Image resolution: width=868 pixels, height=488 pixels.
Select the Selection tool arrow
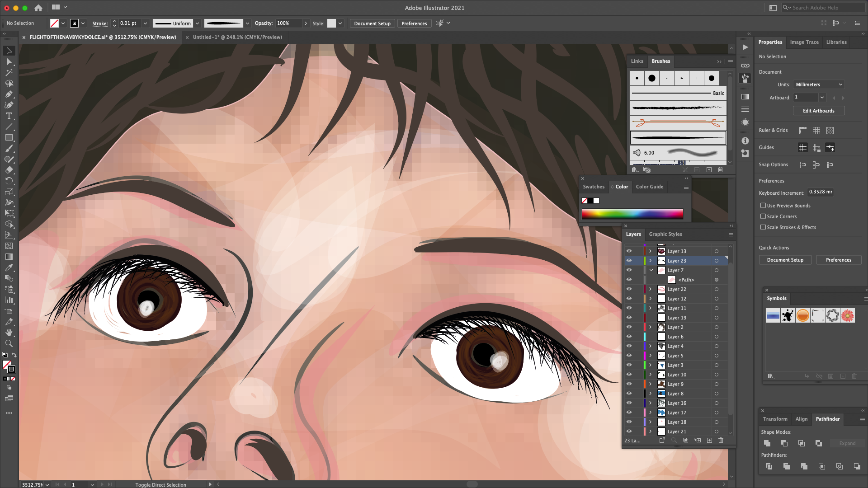point(9,51)
